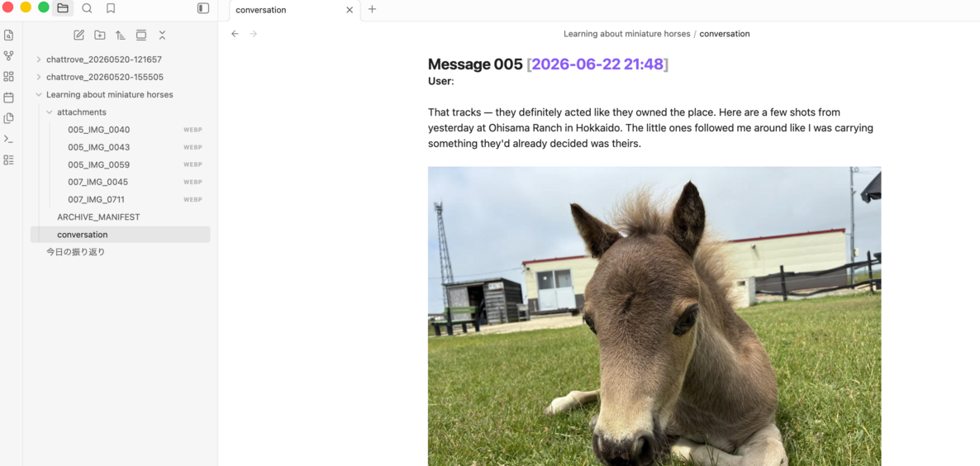Open templates copy icon
980x466 pixels.
(9, 118)
